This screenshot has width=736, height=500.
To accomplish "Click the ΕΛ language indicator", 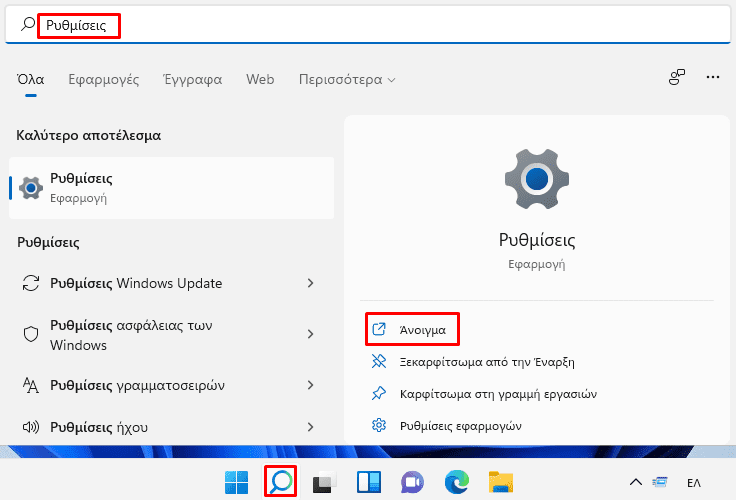I will (694, 483).
